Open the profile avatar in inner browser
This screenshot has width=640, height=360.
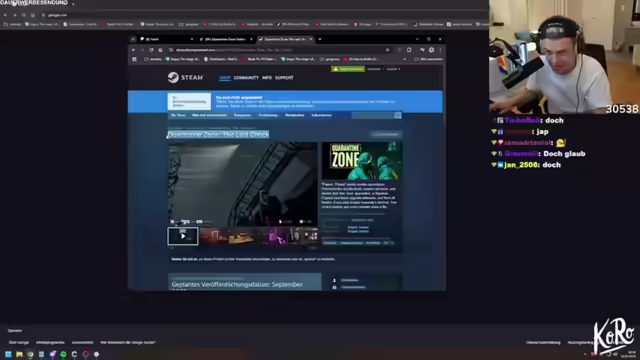click(x=431, y=50)
